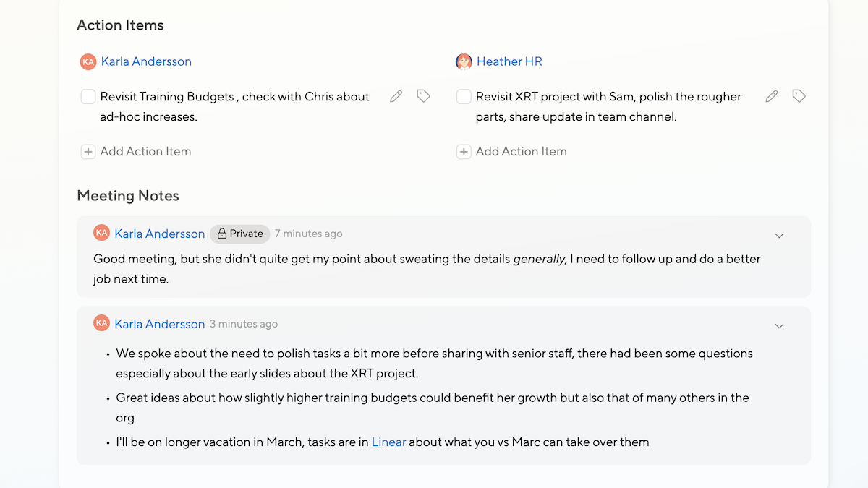
Task: Open Karla Andersson's profile from Action Items
Action: 146,61
